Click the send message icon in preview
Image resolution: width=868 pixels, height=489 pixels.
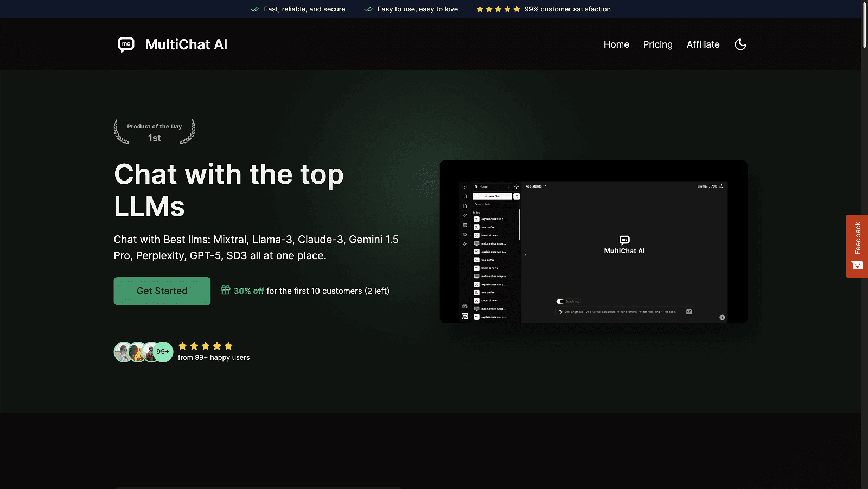click(689, 312)
